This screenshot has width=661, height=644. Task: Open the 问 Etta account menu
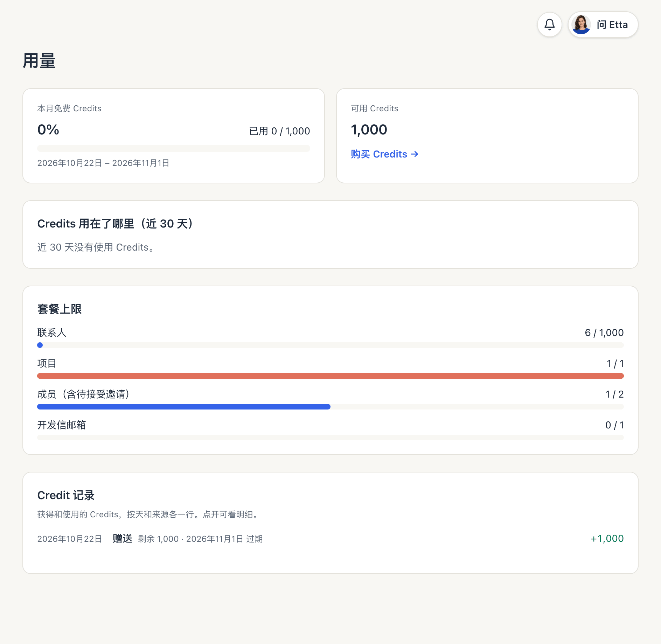point(603,24)
